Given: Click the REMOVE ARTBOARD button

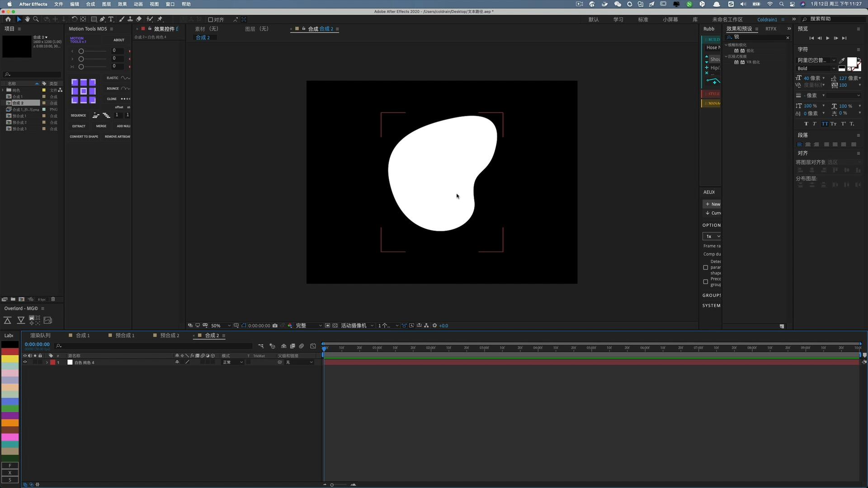Looking at the screenshot, I should coord(117,136).
